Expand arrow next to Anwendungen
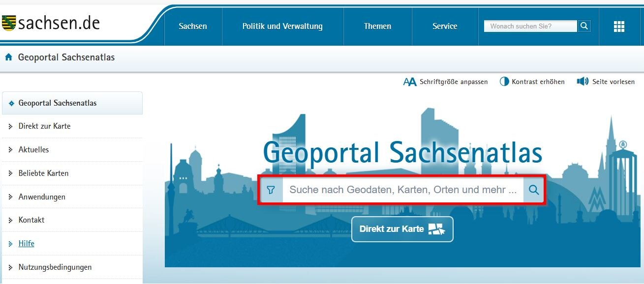The image size is (644, 284). [11, 197]
